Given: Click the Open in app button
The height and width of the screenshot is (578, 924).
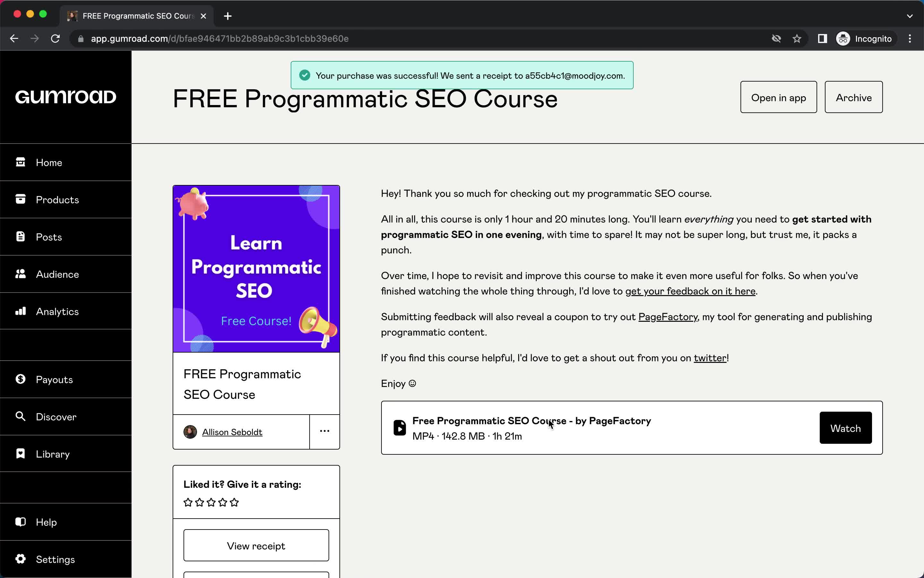Looking at the screenshot, I should (x=779, y=97).
